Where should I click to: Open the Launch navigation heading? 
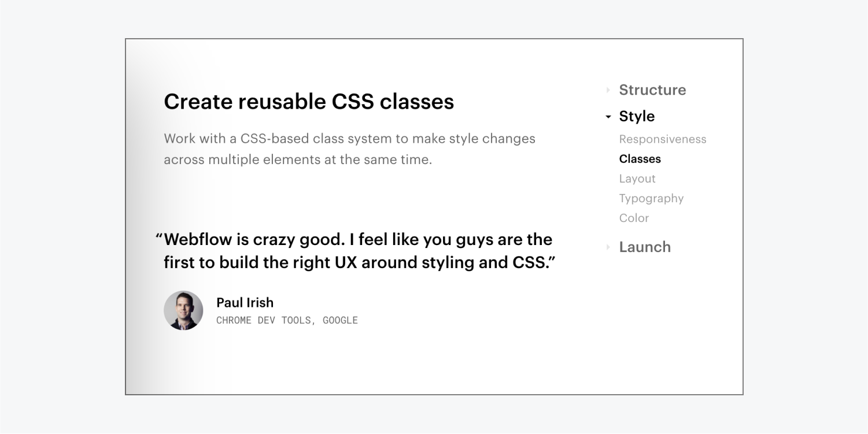pos(645,247)
